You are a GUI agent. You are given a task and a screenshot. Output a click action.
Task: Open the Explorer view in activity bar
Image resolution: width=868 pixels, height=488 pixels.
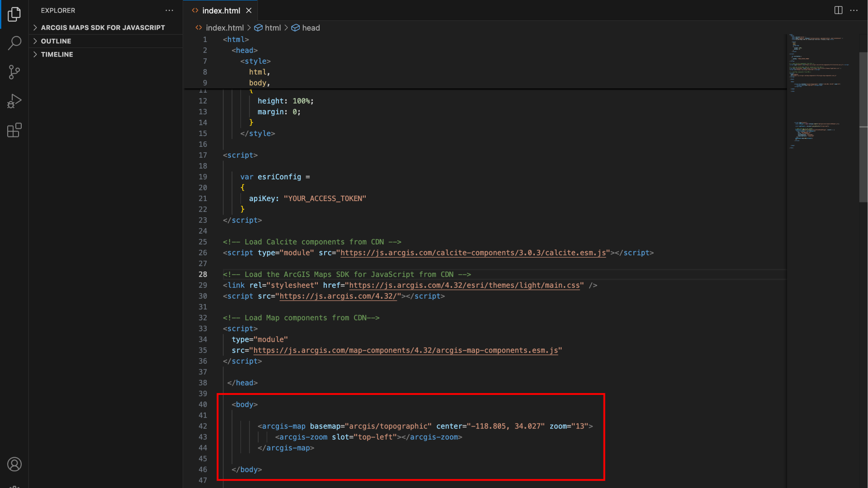point(14,14)
